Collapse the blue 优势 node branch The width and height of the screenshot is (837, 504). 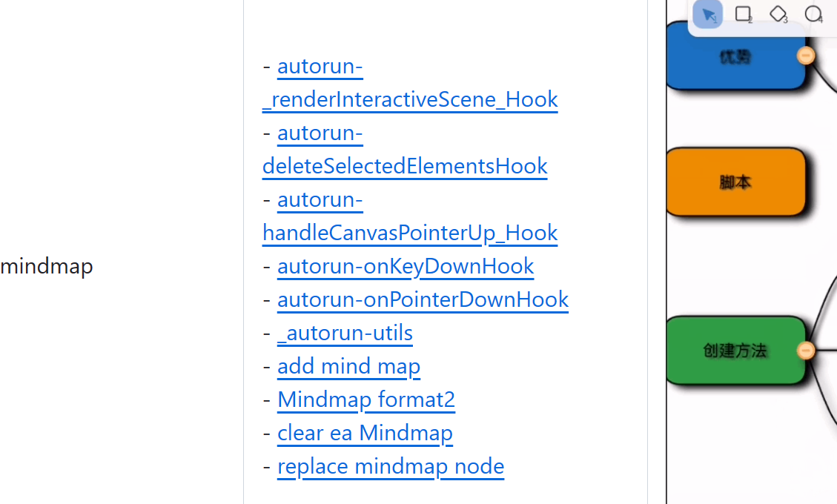[x=806, y=56]
